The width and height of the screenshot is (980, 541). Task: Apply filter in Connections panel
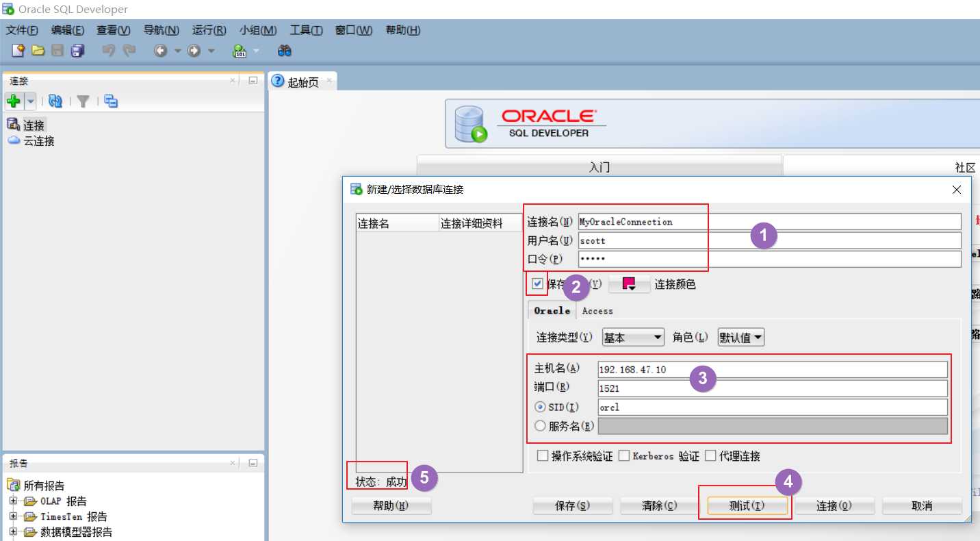click(x=83, y=101)
